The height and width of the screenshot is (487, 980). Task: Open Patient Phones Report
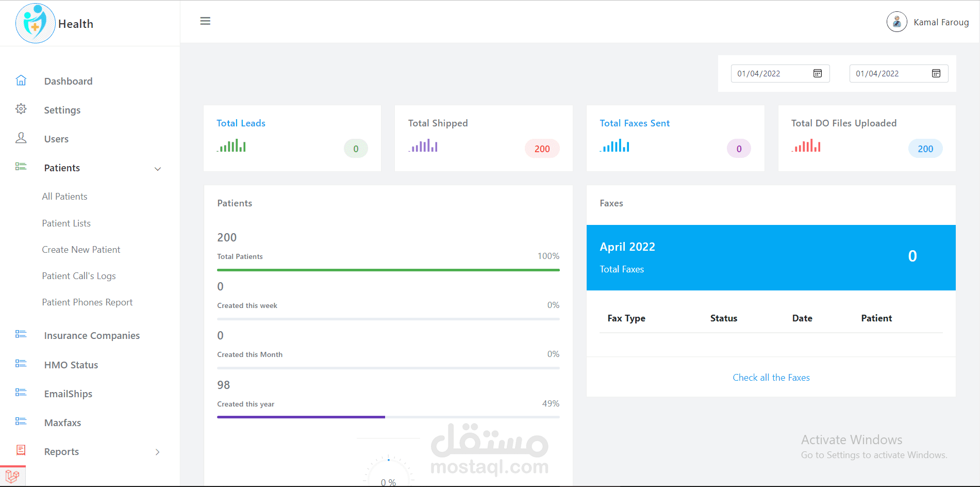point(87,302)
